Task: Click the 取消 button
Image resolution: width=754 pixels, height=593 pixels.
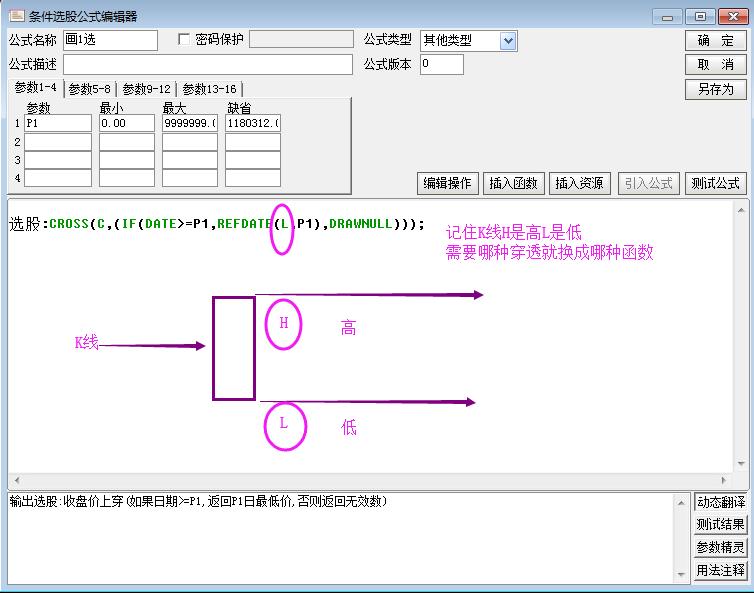Action: [x=716, y=64]
